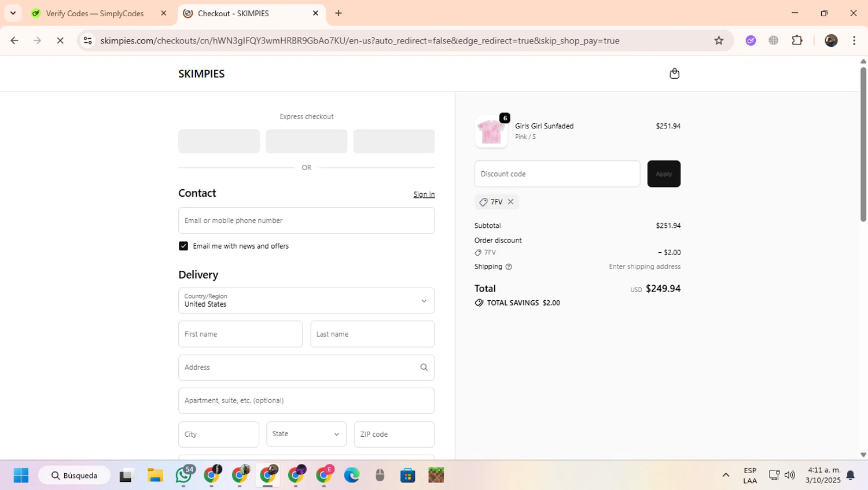Click the Apartment, suite, etc. field

click(x=307, y=400)
